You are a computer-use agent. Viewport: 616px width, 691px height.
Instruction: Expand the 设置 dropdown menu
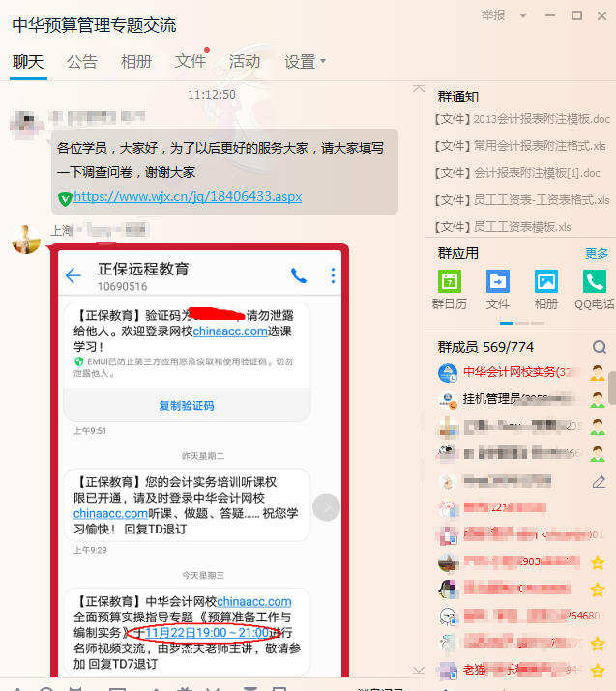point(306,61)
